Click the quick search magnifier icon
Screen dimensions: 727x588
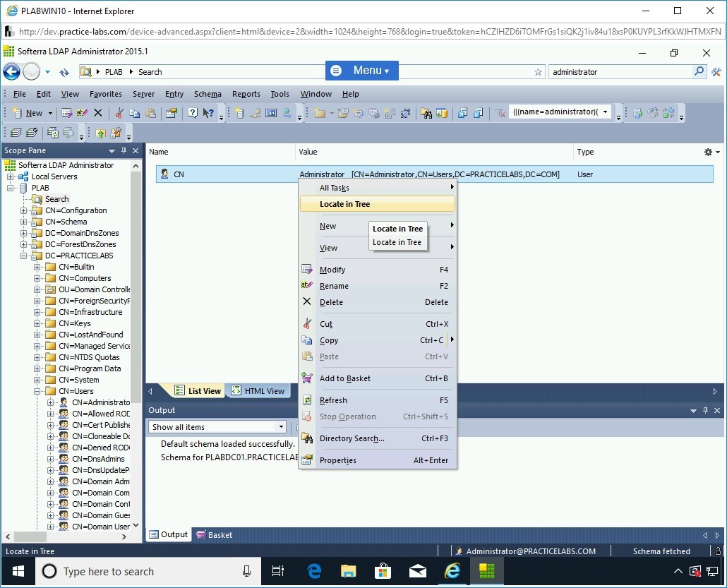click(699, 71)
